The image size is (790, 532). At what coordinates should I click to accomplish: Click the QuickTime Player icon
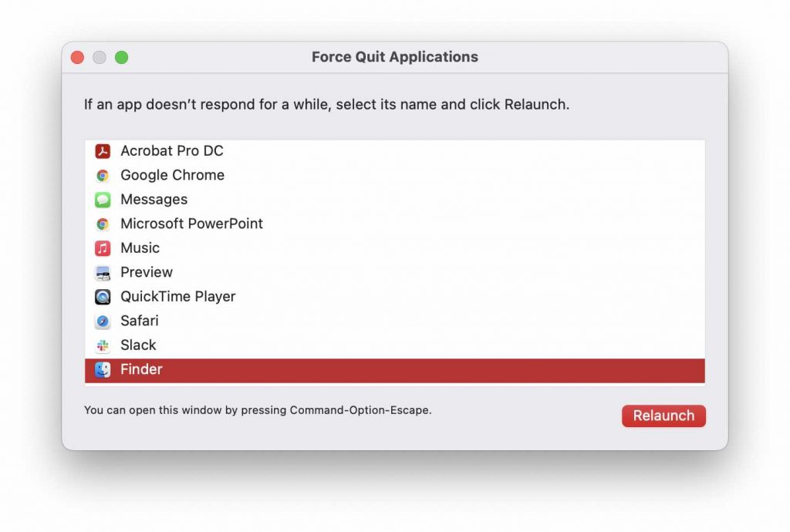click(103, 297)
